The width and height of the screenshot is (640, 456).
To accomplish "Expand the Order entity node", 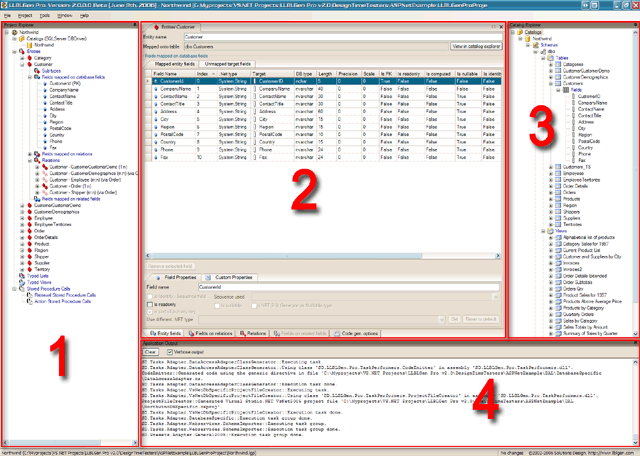I will pos(22,231).
